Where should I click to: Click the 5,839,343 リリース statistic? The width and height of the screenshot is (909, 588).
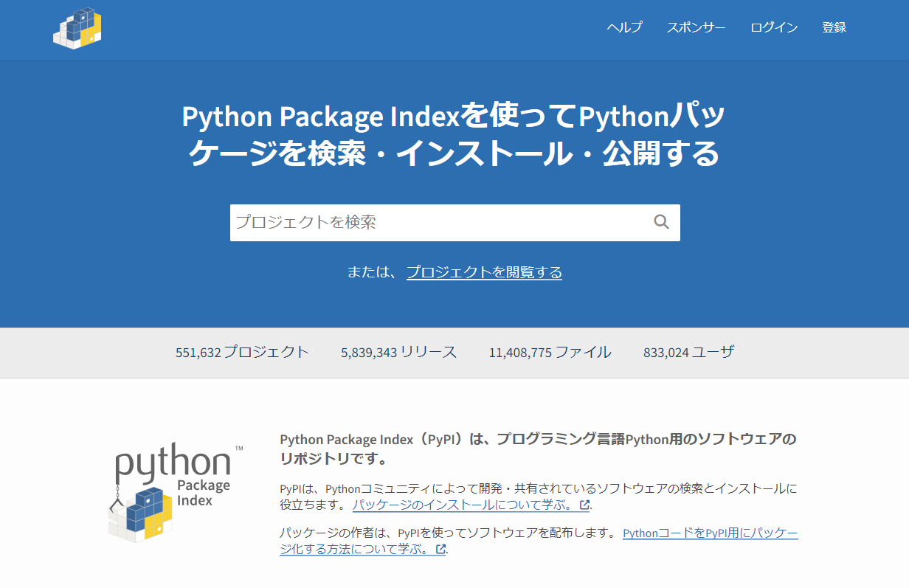[x=398, y=352]
